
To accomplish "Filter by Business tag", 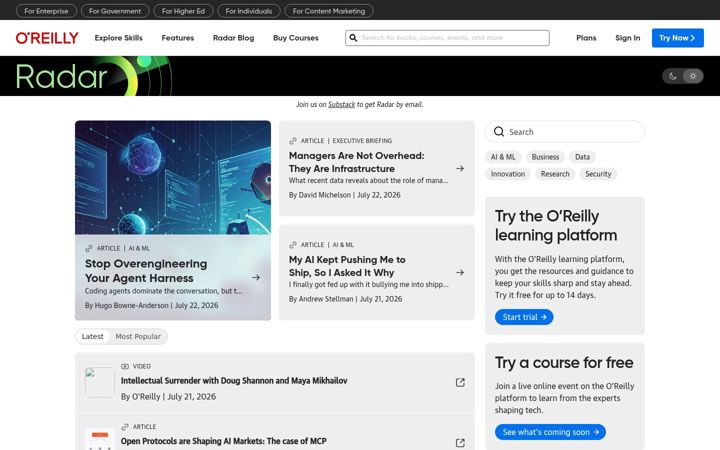I will [545, 157].
